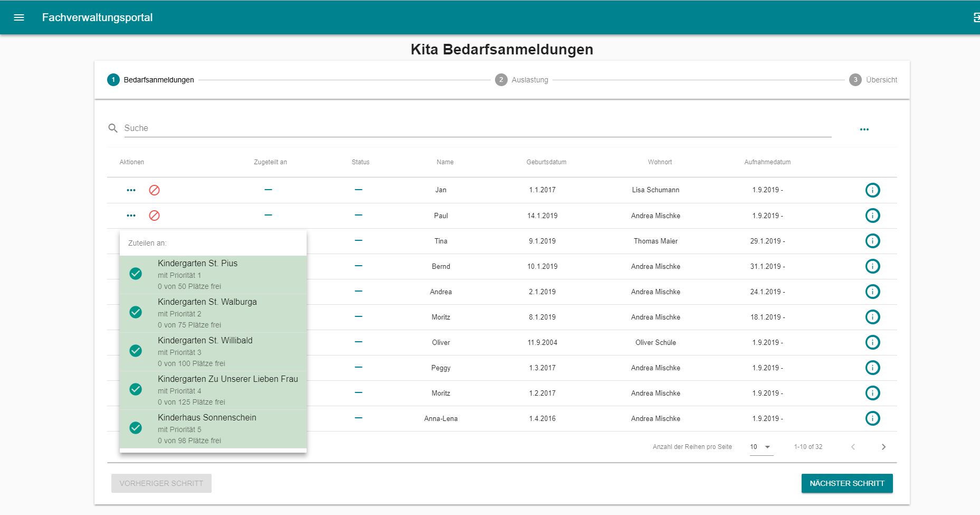Expand rows per page dropdown

tap(761, 447)
